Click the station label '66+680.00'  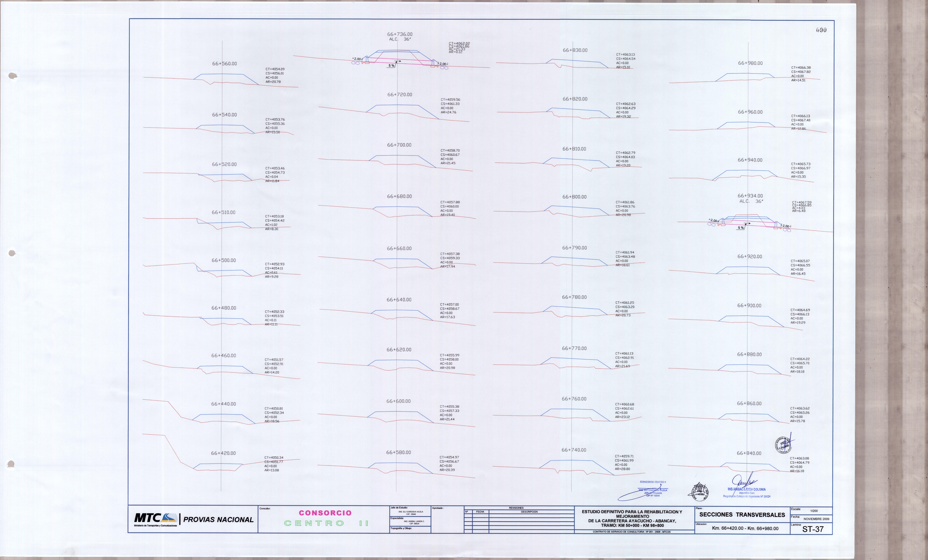point(399,196)
